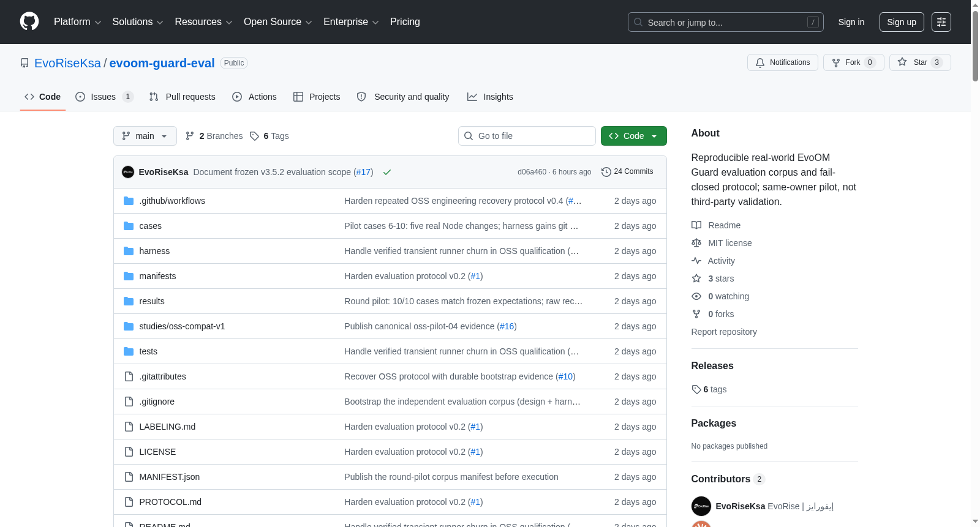Switch to the Security and quality tab

point(403,97)
